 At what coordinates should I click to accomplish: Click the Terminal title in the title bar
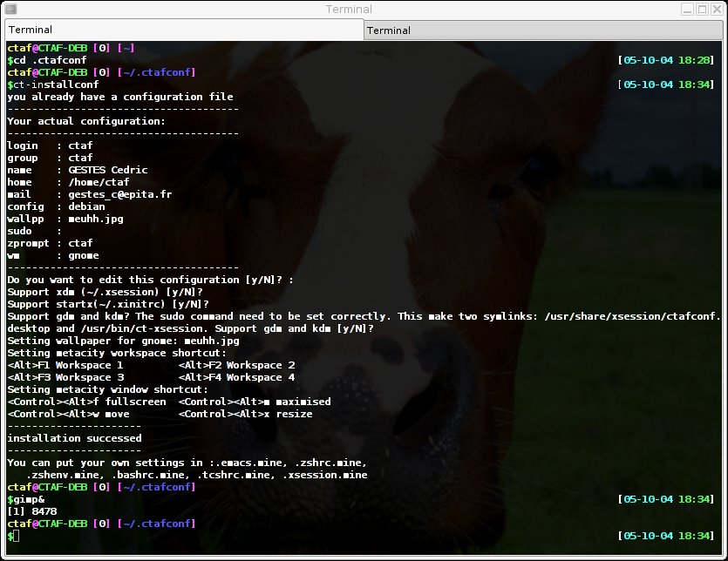(349, 10)
